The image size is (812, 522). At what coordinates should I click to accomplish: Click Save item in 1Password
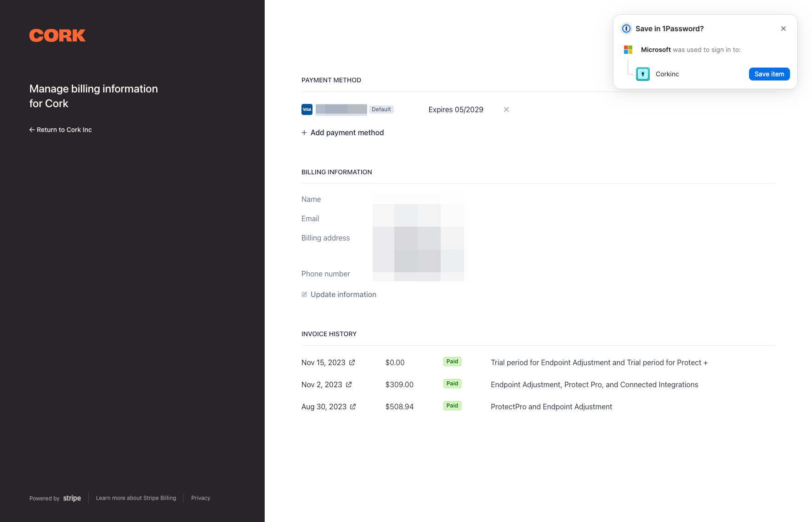point(769,74)
